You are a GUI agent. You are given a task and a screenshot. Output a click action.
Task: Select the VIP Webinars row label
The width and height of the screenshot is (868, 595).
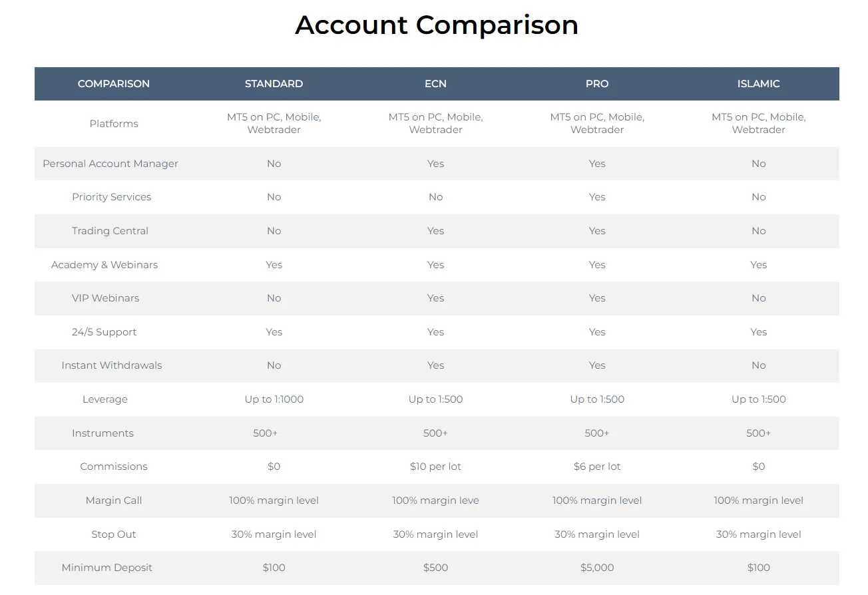click(x=105, y=298)
